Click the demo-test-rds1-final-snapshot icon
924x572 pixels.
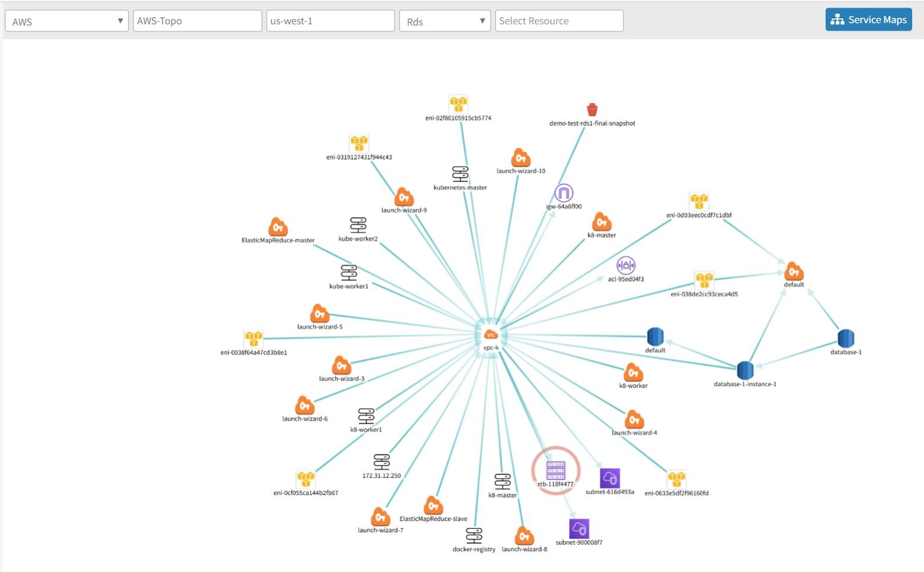point(592,110)
